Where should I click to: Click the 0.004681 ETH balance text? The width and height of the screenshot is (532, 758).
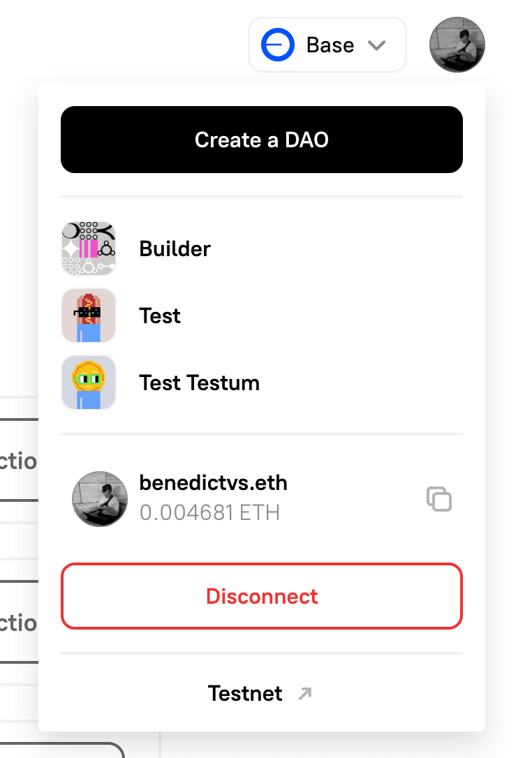click(x=209, y=512)
